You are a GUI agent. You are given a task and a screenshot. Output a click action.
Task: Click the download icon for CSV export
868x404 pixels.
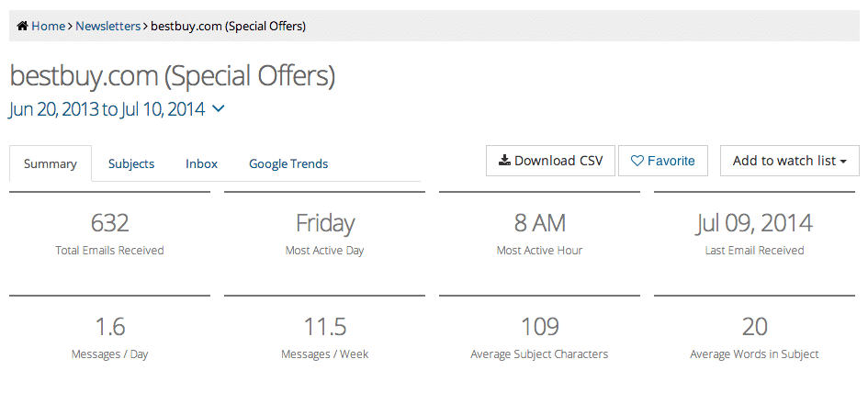(x=504, y=161)
